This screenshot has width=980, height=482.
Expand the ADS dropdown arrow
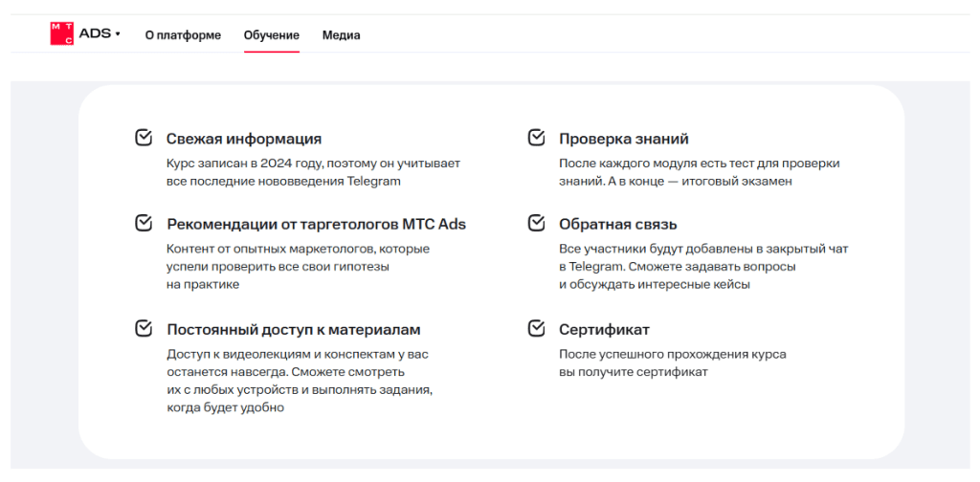118,33
